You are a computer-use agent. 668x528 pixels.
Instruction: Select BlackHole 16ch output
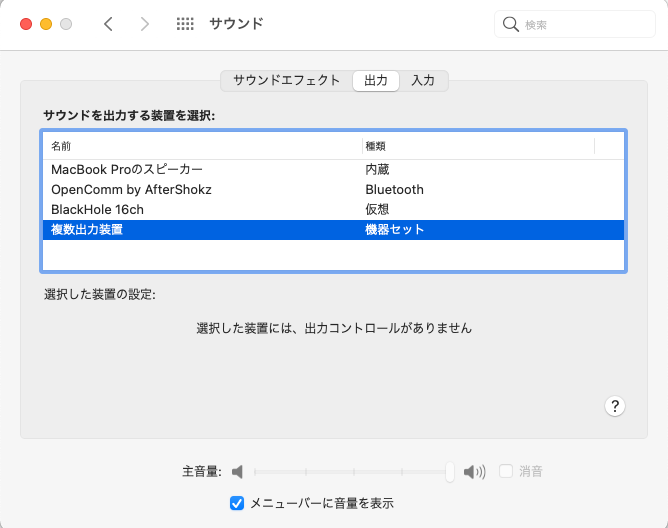(334, 210)
